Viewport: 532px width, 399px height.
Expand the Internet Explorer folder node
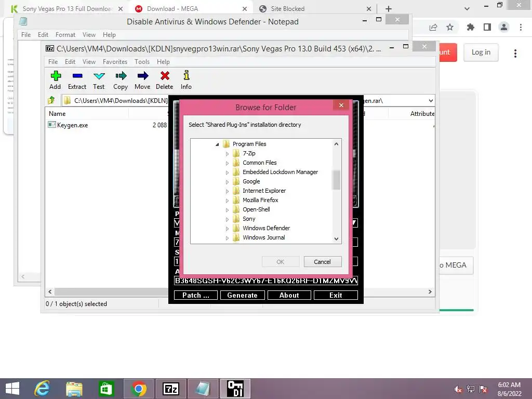pyautogui.click(x=228, y=191)
